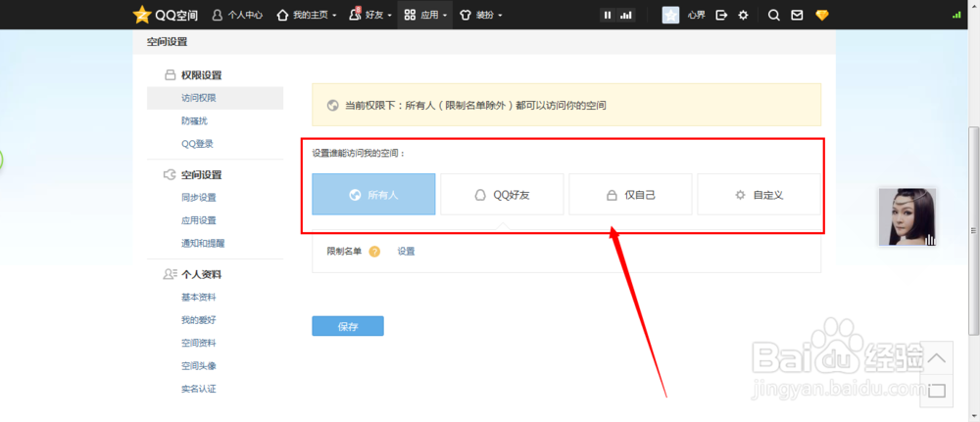
Task: Open search magnifier icon
Action: 774,15
